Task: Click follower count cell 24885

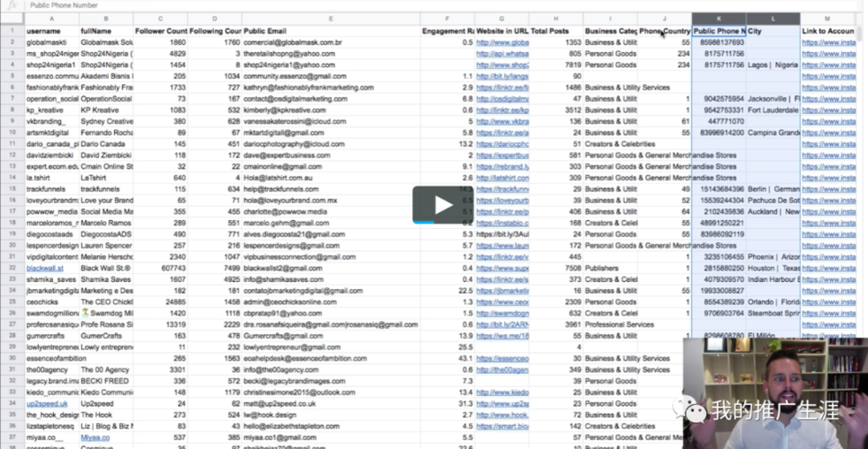Action: (161, 302)
